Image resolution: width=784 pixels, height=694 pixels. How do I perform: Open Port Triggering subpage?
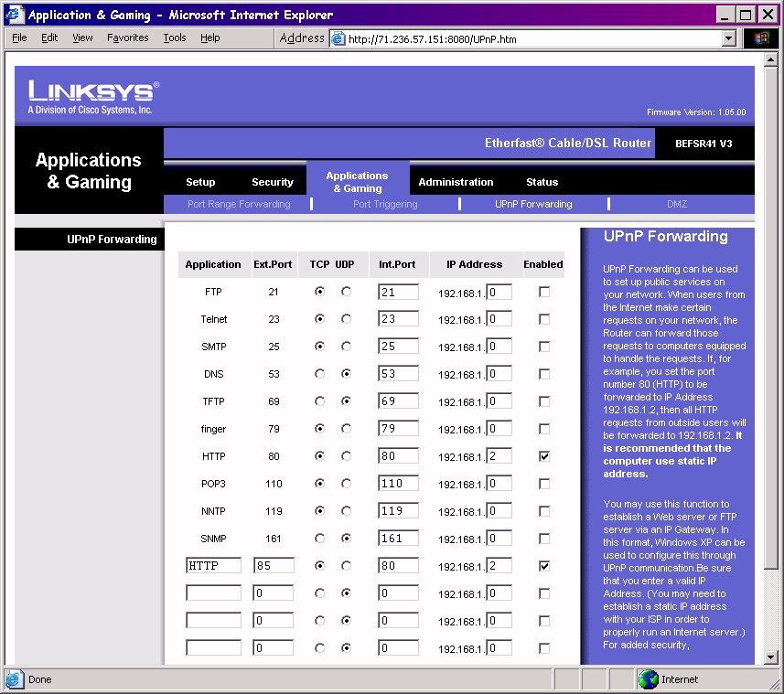(385, 204)
